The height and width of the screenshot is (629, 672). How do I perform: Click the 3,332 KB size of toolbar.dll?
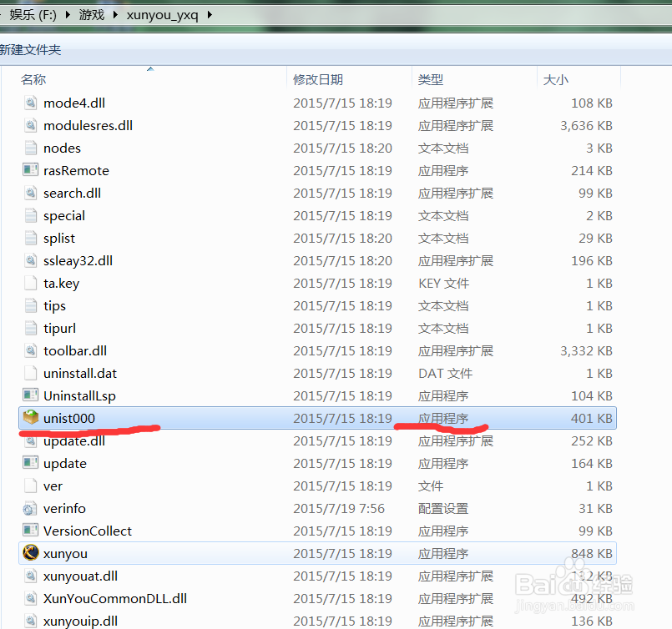(x=586, y=351)
